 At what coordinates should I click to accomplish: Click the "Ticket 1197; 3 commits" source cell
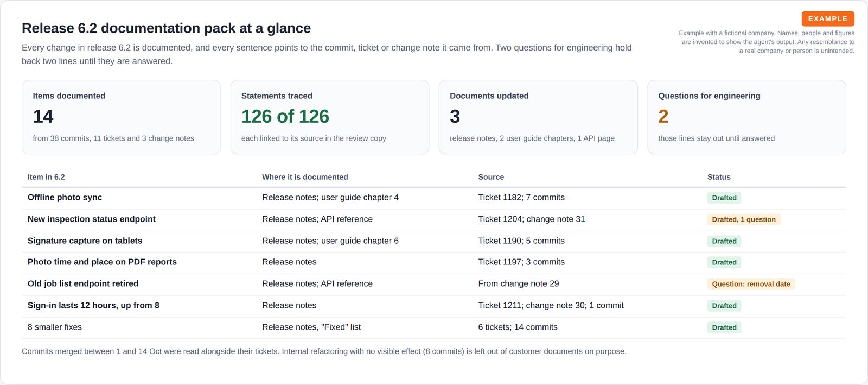521,262
